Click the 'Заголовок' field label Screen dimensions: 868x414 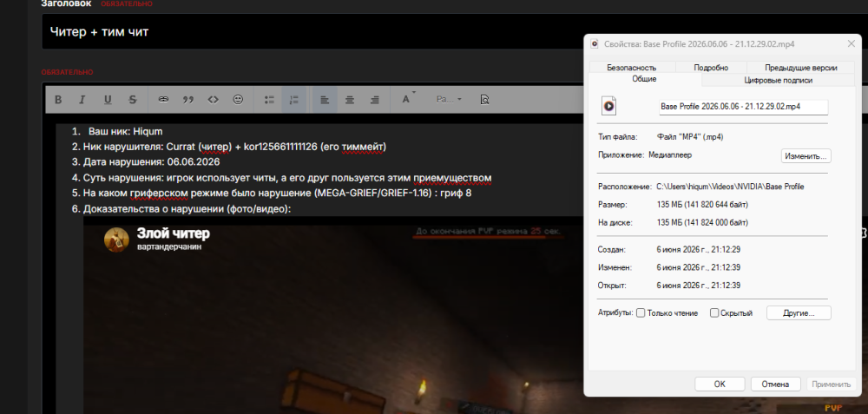67,3
